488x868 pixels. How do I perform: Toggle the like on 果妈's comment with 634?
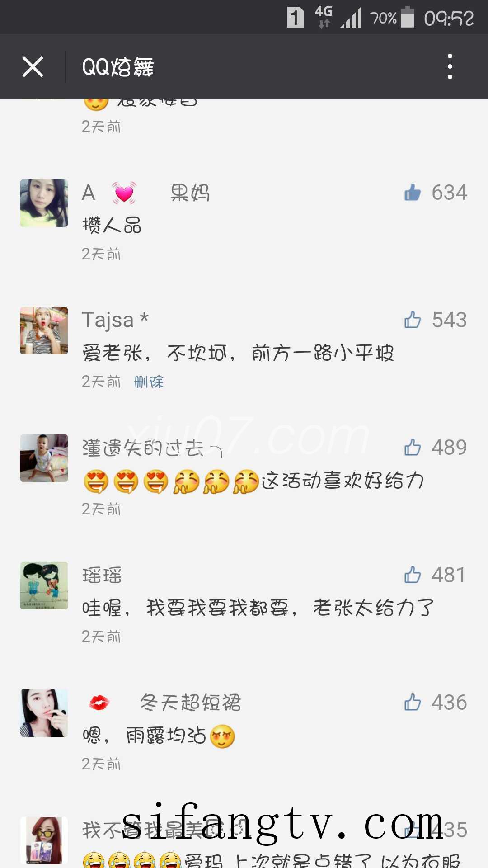[x=412, y=193]
